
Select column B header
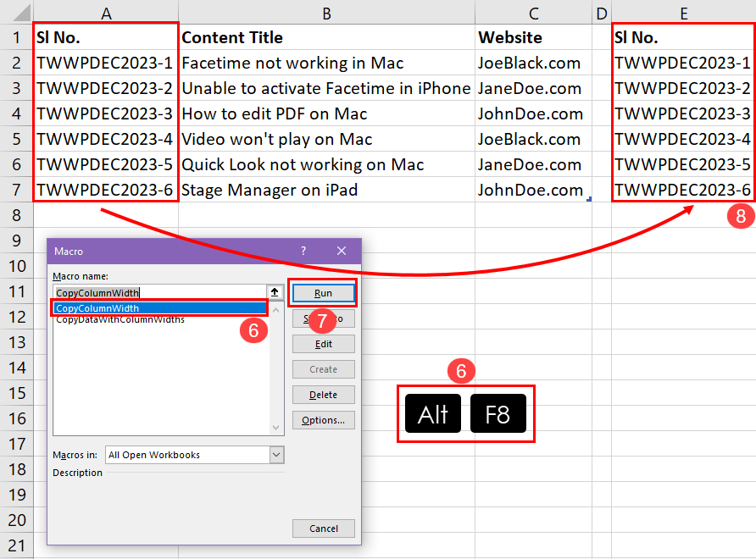click(326, 13)
